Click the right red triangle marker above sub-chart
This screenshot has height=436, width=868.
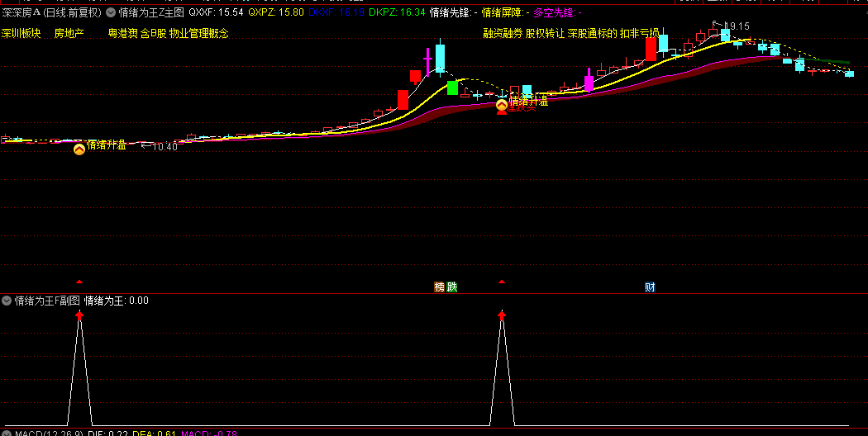click(502, 282)
